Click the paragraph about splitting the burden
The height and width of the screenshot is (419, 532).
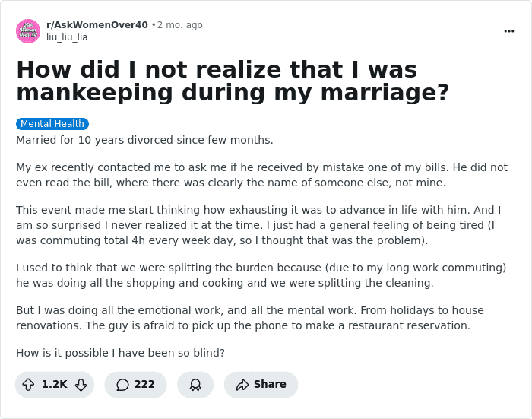[x=261, y=275]
